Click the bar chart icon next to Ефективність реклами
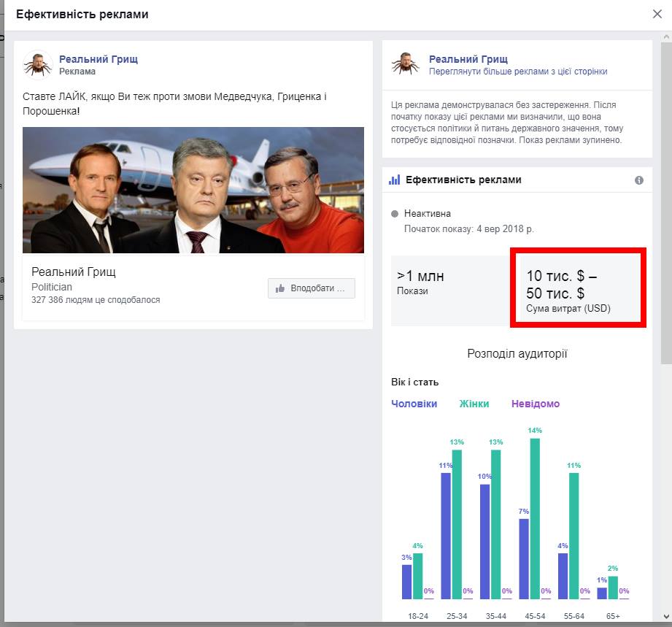Image resolution: width=672 pixels, height=627 pixels. pos(395,180)
